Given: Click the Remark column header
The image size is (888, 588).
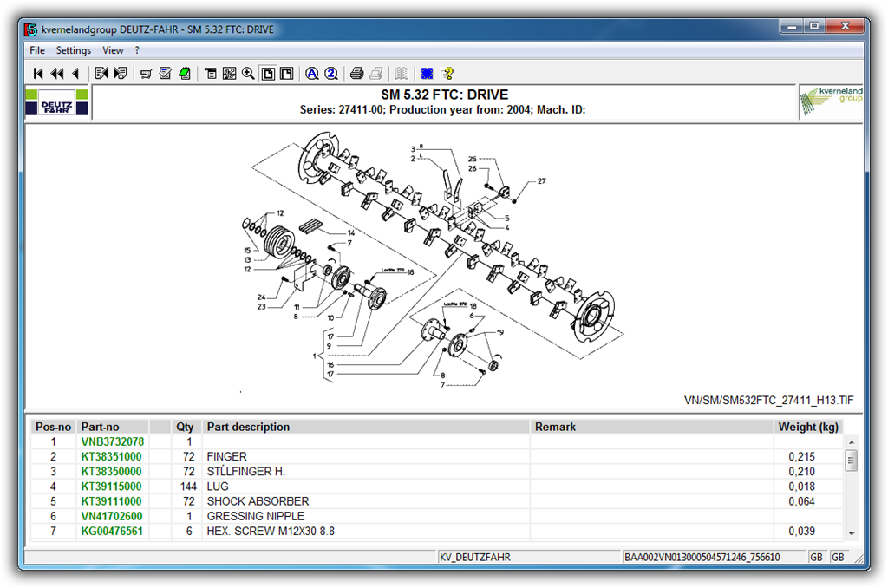Looking at the screenshot, I should click(x=652, y=427).
